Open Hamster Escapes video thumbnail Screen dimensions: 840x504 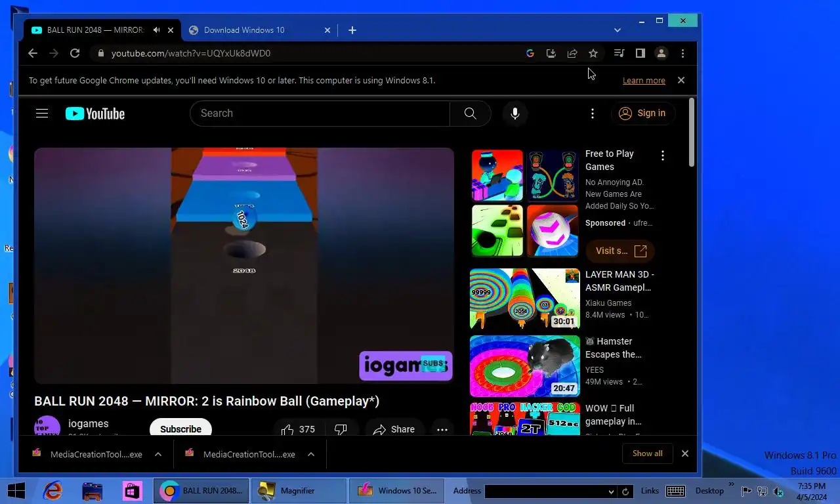coord(525,366)
